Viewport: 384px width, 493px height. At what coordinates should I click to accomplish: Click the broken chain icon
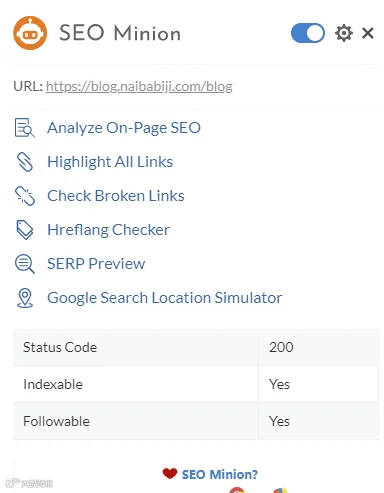[x=25, y=196]
